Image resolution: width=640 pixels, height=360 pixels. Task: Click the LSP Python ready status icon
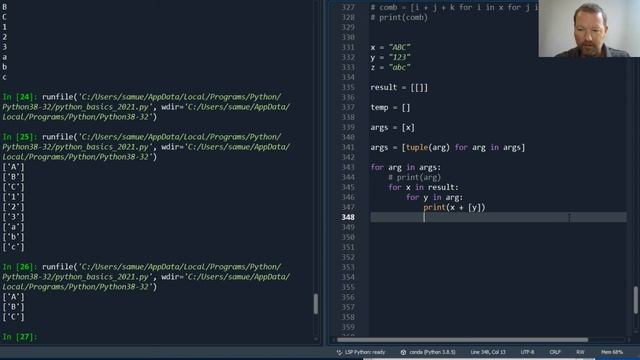point(339,352)
